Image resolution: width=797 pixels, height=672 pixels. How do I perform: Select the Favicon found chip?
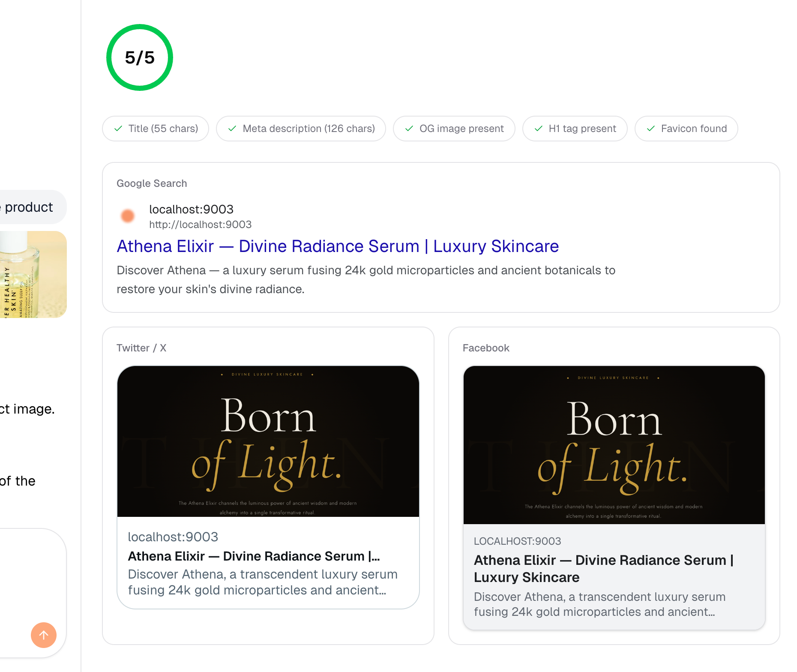686,129
